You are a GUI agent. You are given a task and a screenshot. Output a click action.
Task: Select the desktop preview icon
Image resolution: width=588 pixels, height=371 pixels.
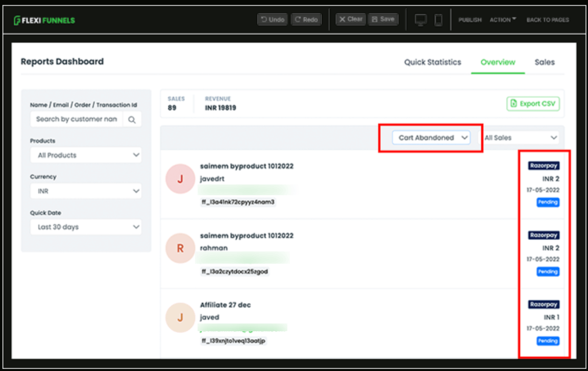(420, 19)
